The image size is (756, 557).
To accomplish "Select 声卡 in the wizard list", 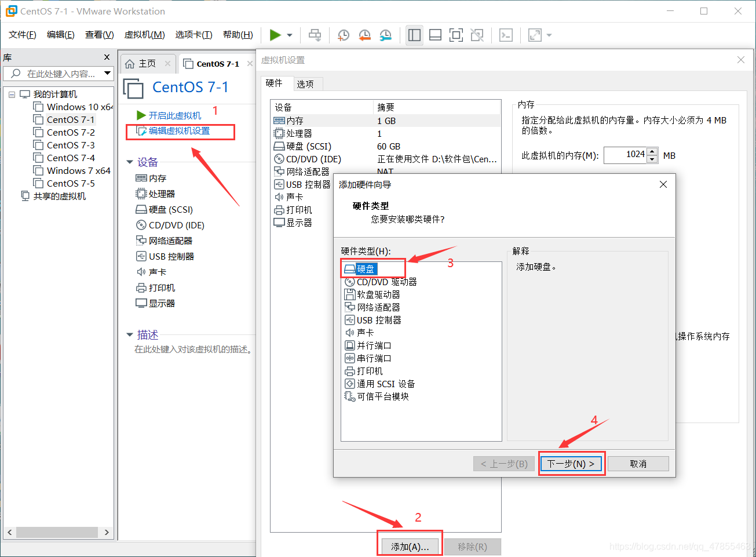I will 360,333.
